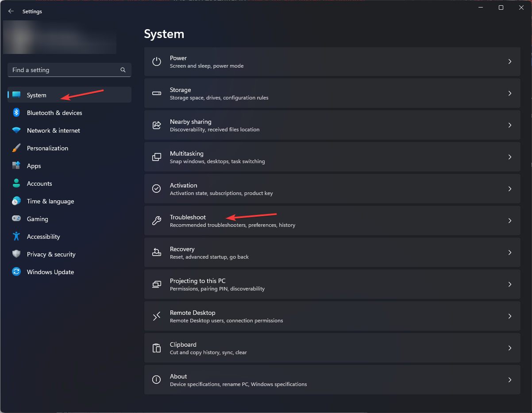Image resolution: width=532 pixels, height=413 pixels.
Task: Open the About page chevron
Action: click(x=510, y=380)
